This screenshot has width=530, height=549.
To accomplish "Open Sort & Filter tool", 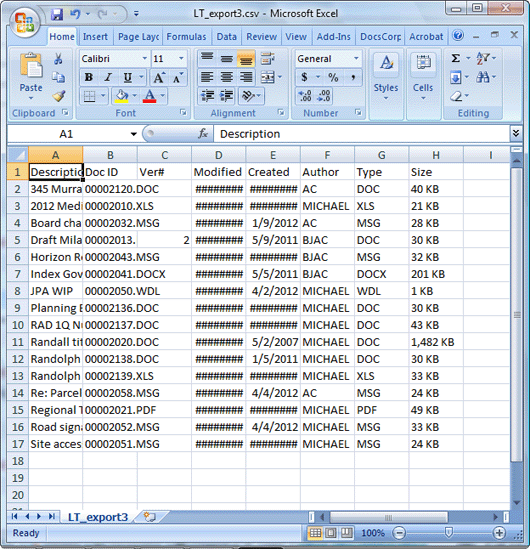I will pyautogui.click(x=483, y=58).
